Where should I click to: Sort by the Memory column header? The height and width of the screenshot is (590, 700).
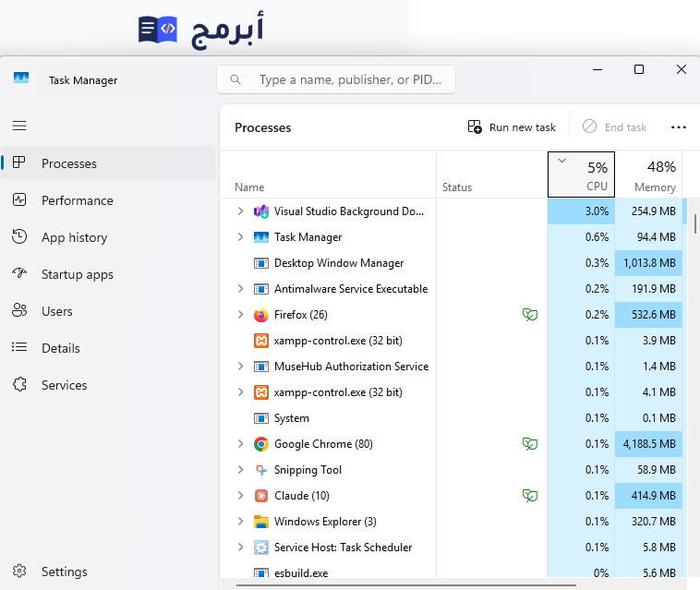pyautogui.click(x=648, y=175)
